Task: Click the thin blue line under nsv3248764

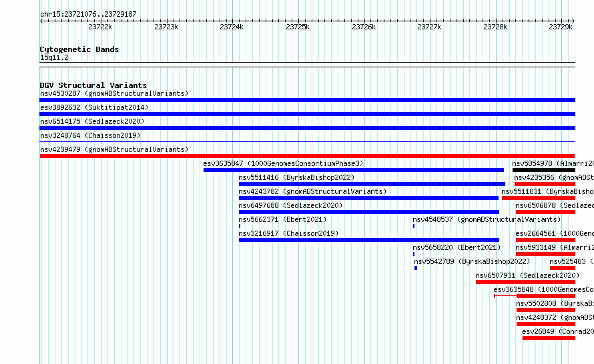Action: [x=307, y=142]
